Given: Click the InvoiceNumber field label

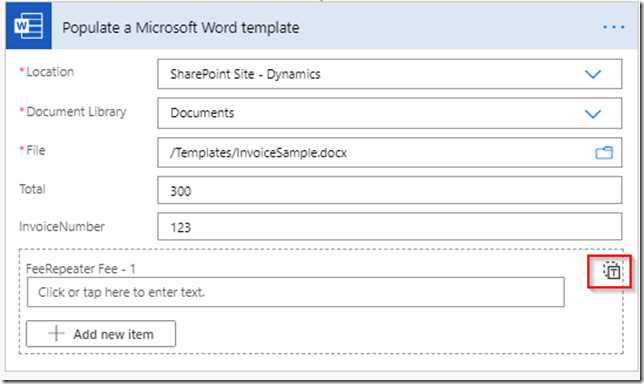Looking at the screenshot, I should pos(62,226).
